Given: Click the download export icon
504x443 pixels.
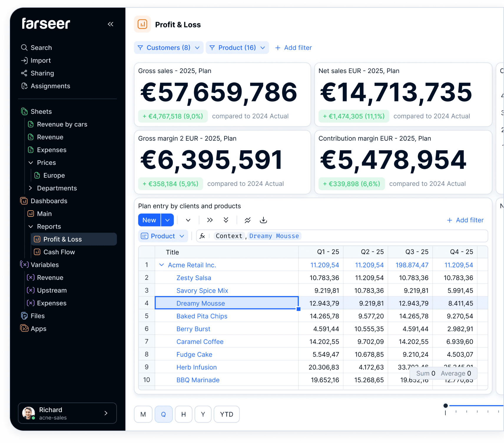Looking at the screenshot, I should [263, 220].
